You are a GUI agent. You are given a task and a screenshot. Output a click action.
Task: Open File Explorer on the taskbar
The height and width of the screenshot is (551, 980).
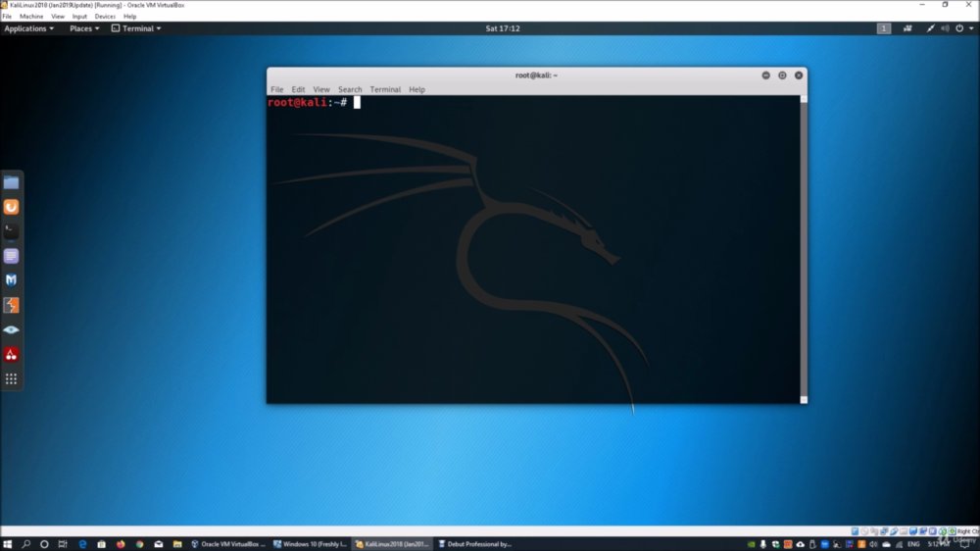(x=177, y=544)
